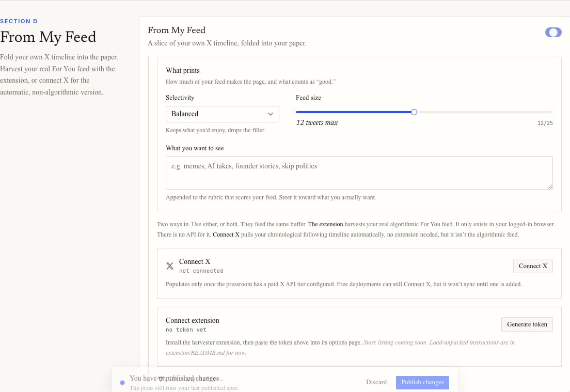Screen dimensions: 570x392
Task: Click the "12 tweets max" label
Action: pyautogui.click(x=316, y=123)
